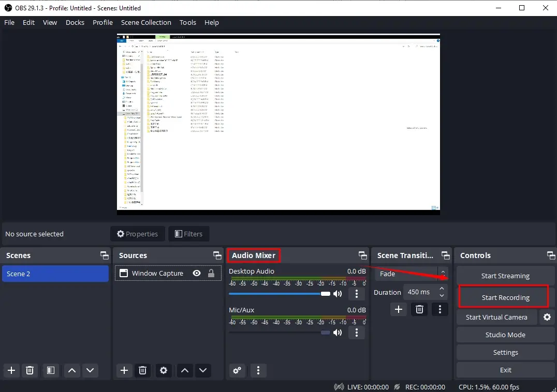Click the Properties button
The height and width of the screenshot is (392, 557).
(x=138, y=234)
